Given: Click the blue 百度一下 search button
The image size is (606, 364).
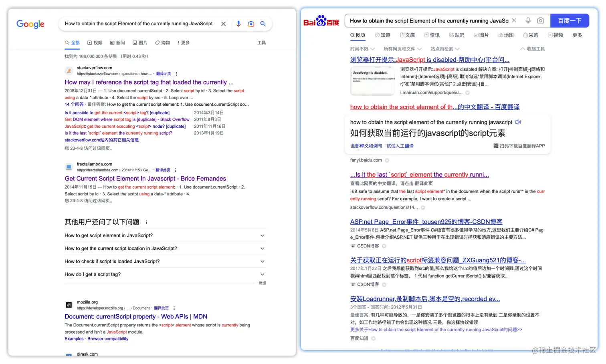Looking at the screenshot, I should point(570,20).
